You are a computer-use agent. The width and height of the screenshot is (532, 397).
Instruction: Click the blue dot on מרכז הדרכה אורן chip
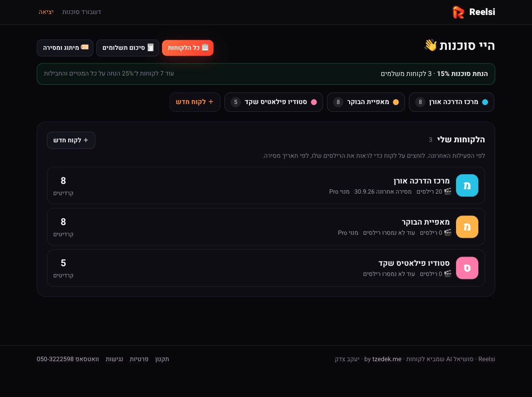(485, 102)
